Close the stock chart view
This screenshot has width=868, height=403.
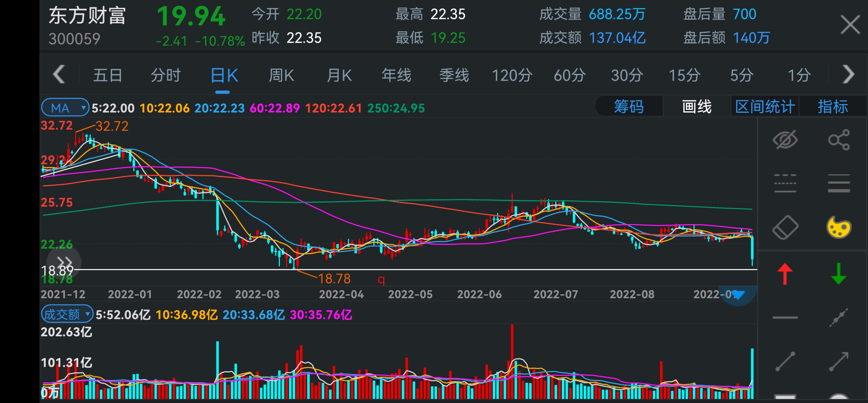pos(850,24)
